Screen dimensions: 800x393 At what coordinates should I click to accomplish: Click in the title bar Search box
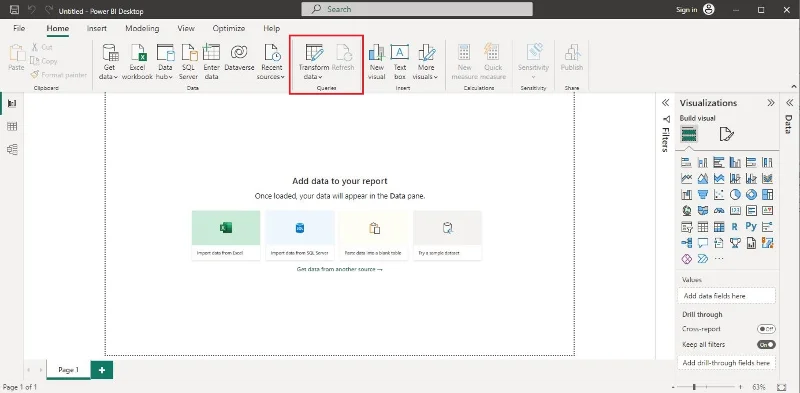click(417, 9)
